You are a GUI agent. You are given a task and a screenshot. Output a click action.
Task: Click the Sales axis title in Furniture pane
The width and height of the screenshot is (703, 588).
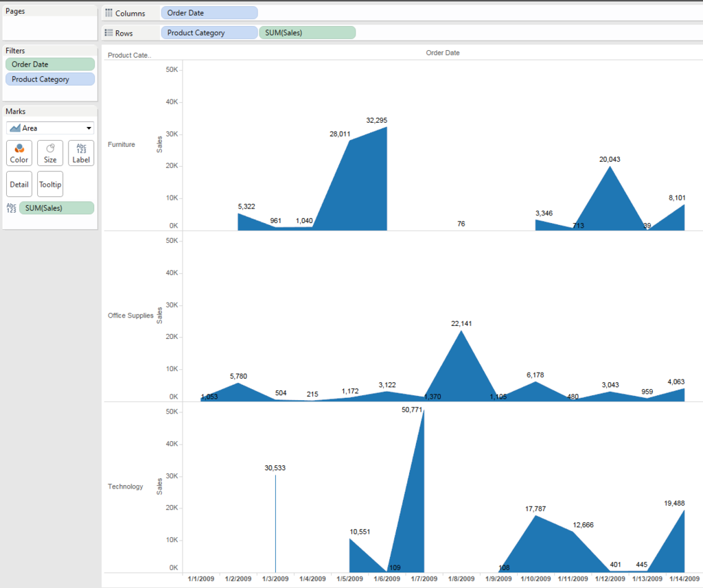click(x=159, y=144)
